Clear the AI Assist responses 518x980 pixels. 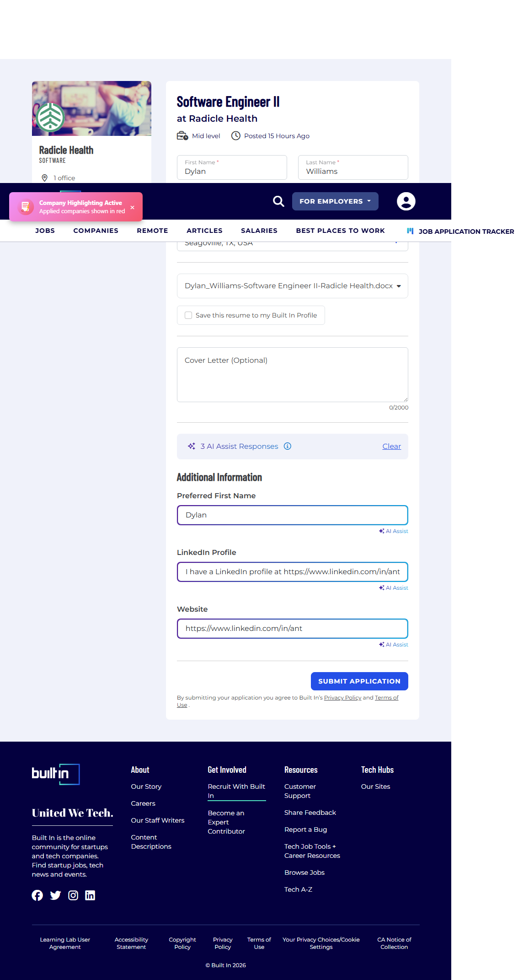(391, 447)
